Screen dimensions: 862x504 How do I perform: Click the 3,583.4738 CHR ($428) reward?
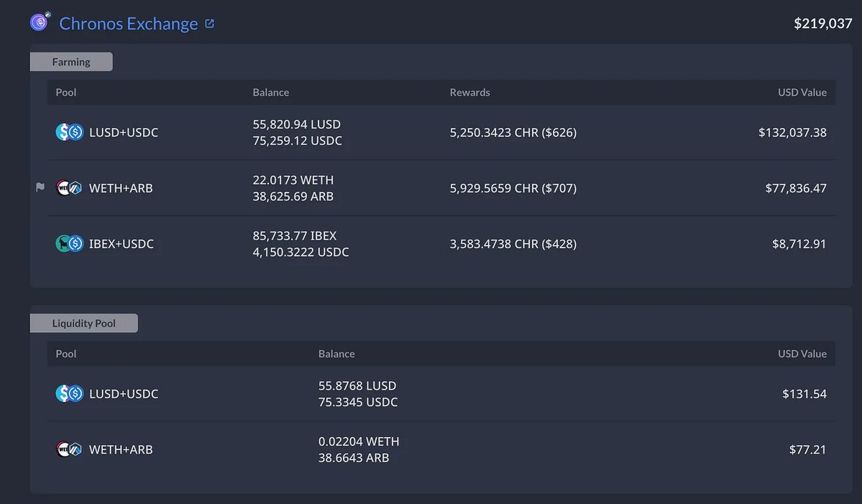pos(513,244)
